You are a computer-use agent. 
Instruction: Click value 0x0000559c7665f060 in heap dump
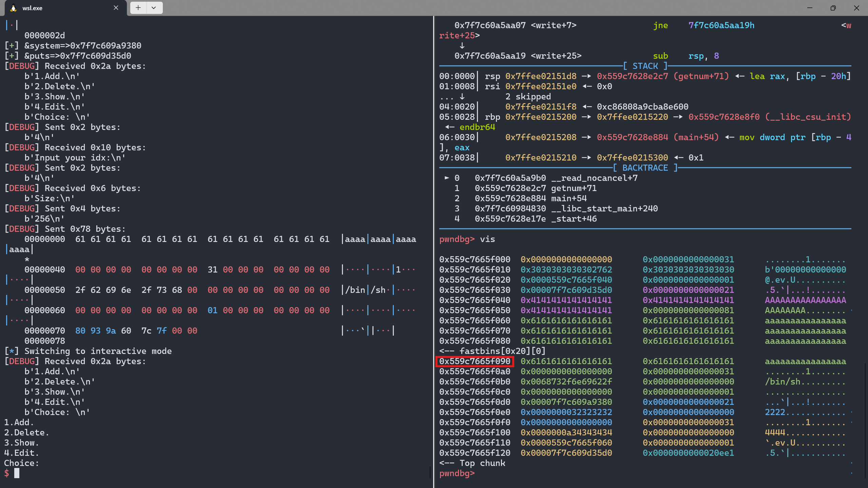pos(566,443)
